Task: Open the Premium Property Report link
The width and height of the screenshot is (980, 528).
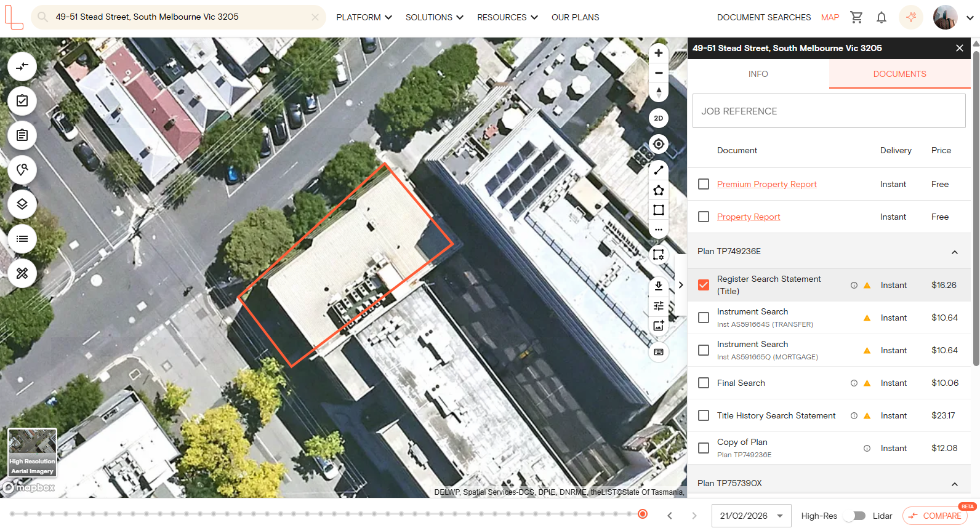Action: [767, 184]
